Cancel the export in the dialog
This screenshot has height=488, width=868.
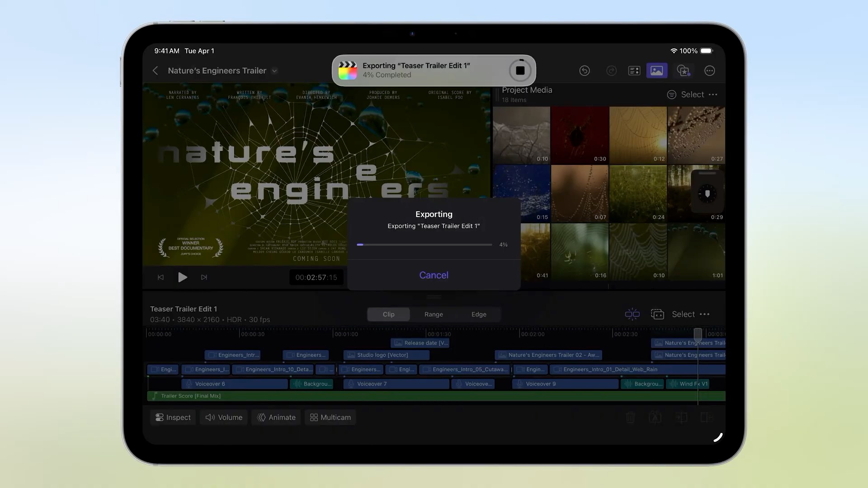pos(434,275)
